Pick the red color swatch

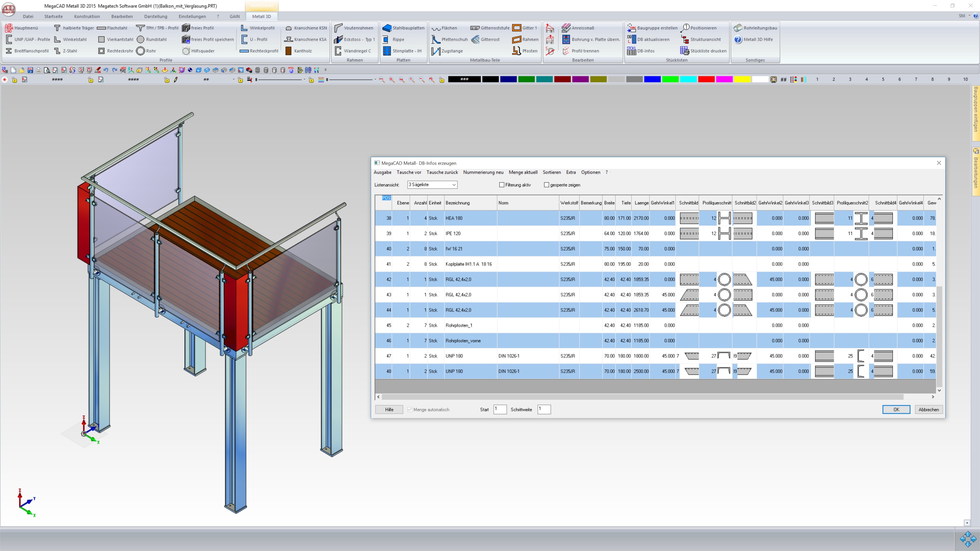(x=706, y=79)
